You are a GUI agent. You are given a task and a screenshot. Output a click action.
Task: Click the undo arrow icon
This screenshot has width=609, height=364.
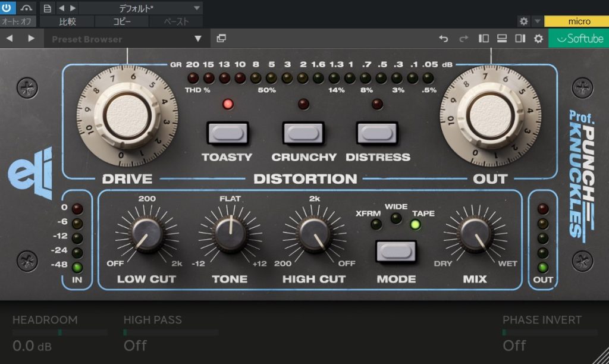click(443, 39)
